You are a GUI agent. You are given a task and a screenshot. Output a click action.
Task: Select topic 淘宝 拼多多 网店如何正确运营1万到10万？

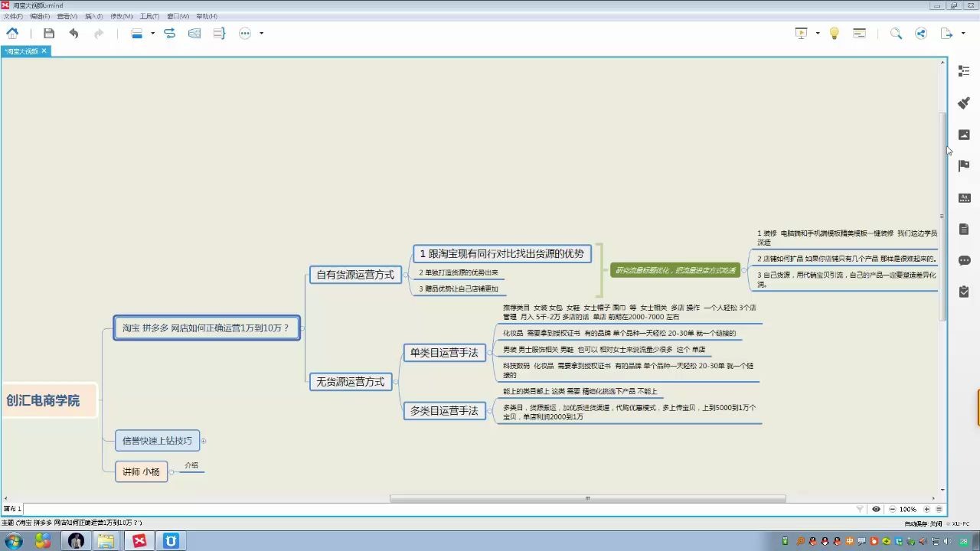click(x=207, y=328)
